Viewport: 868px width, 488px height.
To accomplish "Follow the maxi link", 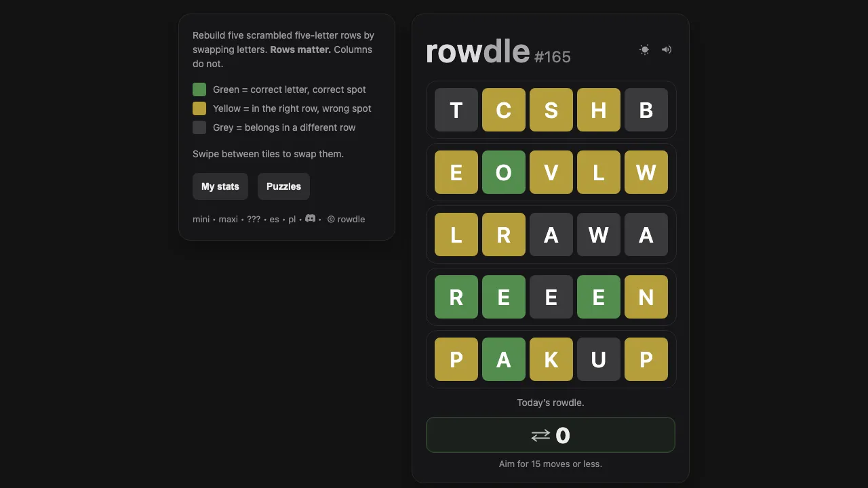I will (x=228, y=220).
